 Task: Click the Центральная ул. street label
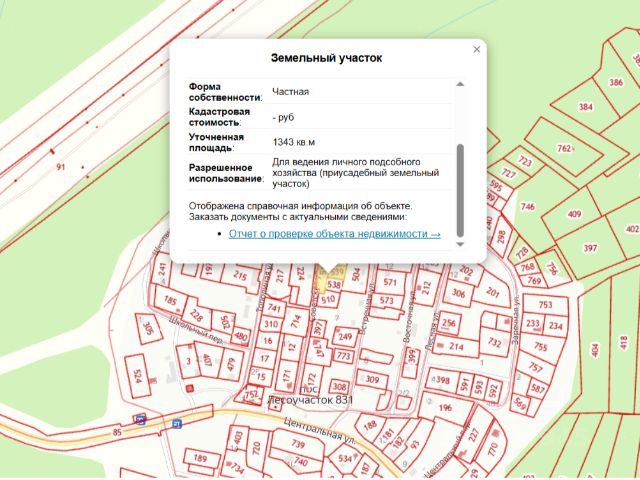click(320, 431)
